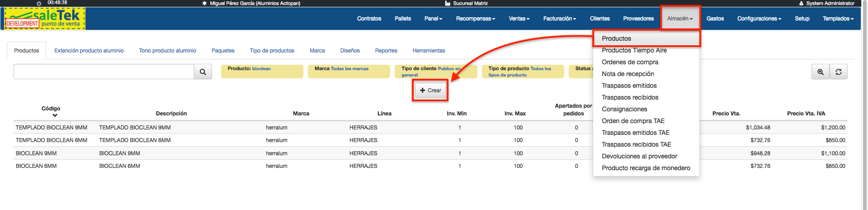Expand the Recompensas dropdown

coord(475,19)
